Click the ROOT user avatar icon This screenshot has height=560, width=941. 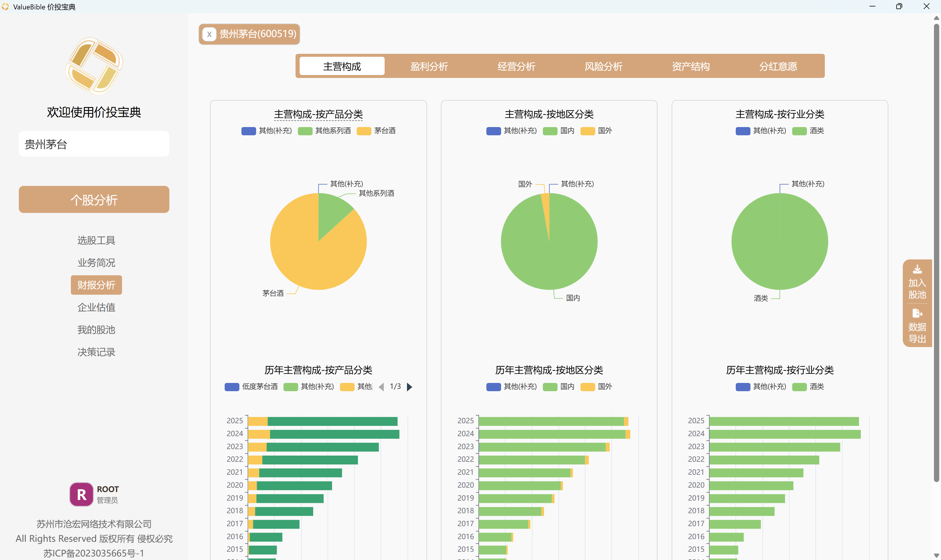pos(81,494)
